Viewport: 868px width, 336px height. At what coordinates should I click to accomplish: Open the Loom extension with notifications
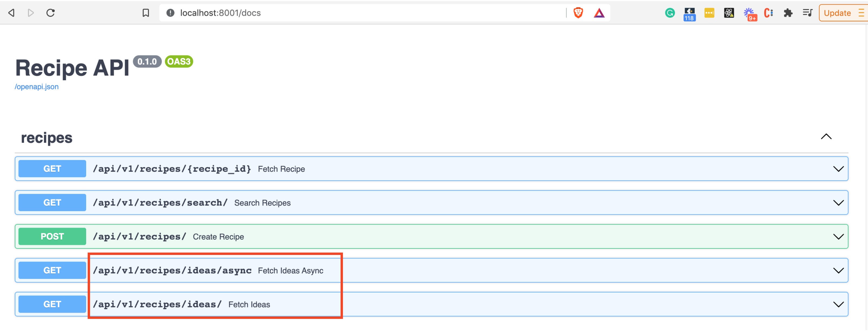[750, 13]
